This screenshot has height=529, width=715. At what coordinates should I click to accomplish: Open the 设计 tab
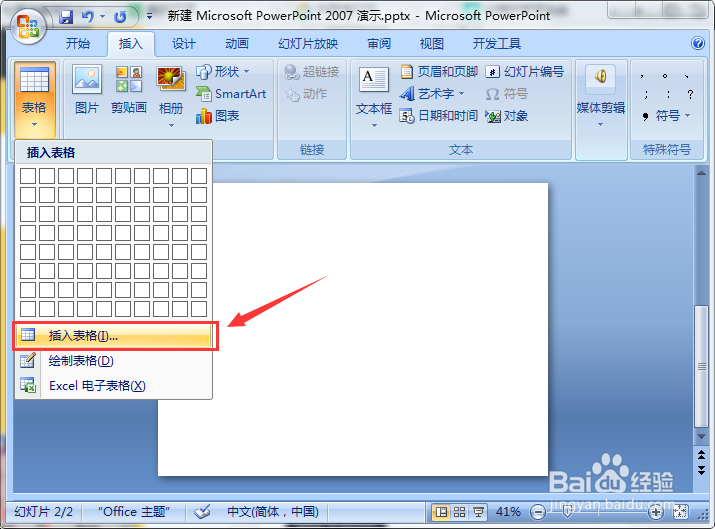[x=184, y=44]
